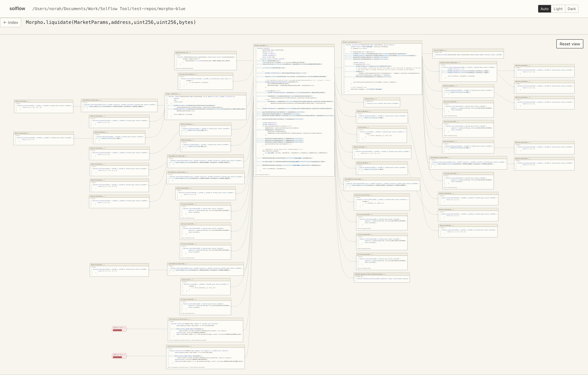Screen dimensions: 588x375
Task: Switch to the Dark theme
Action: pyautogui.click(x=572, y=9)
